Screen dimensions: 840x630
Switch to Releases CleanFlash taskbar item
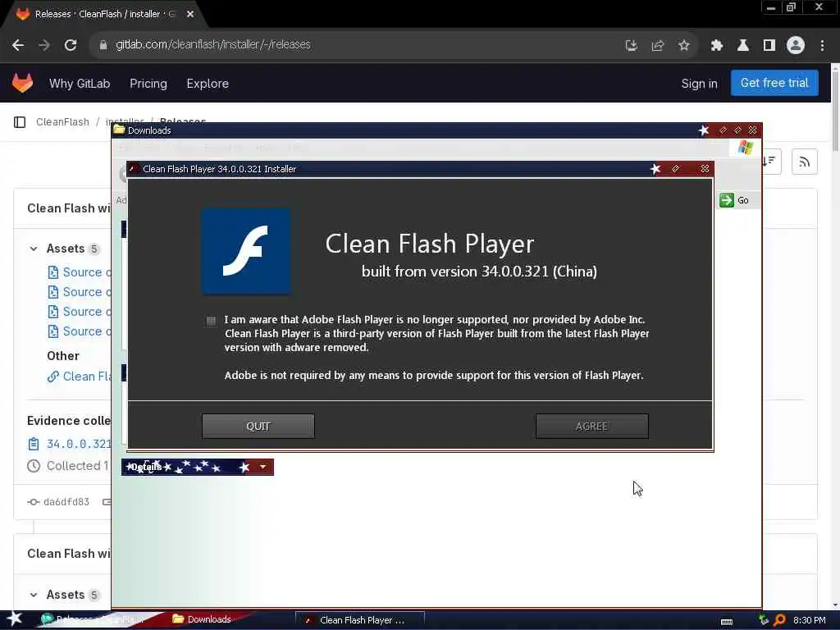pos(95,619)
